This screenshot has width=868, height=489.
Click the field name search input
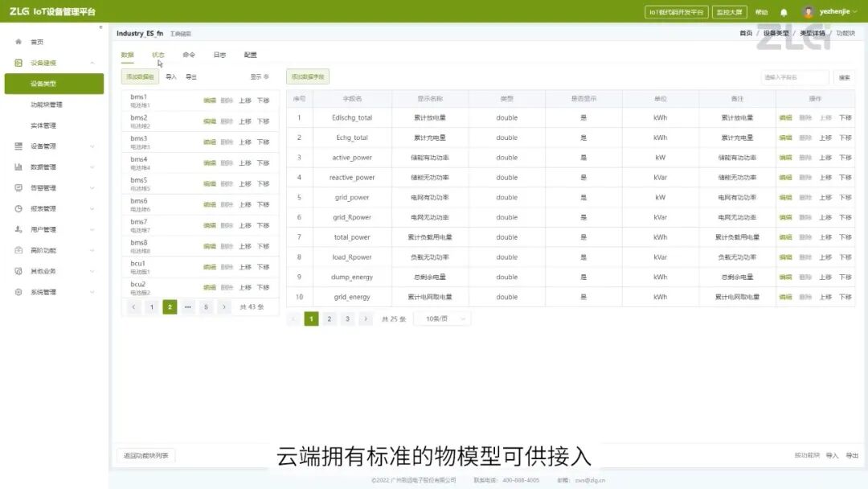coord(794,77)
